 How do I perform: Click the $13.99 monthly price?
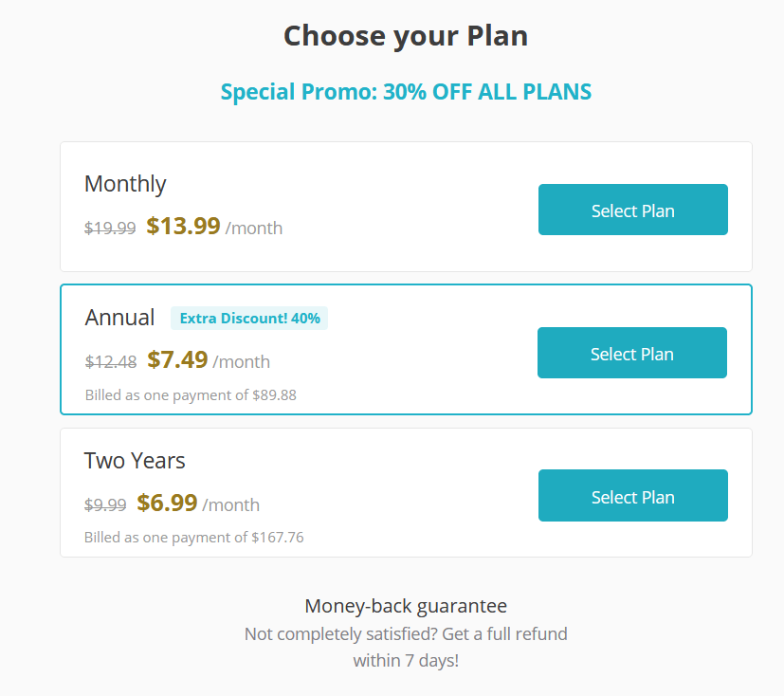point(183,227)
